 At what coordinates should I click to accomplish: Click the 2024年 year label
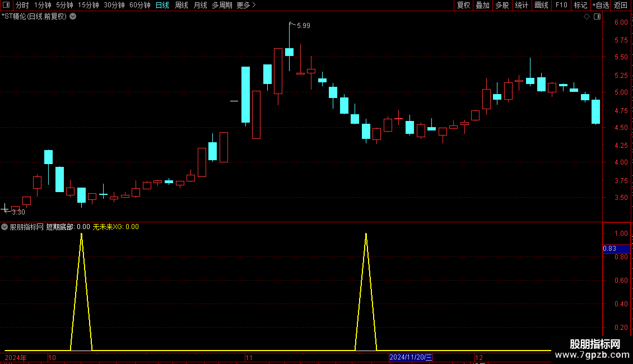[16, 357]
